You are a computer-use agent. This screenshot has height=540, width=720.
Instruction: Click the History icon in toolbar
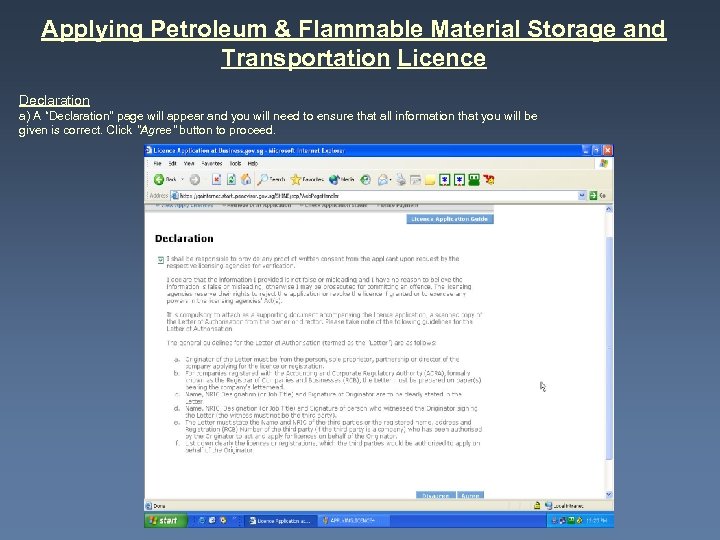(x=366, y=180)
